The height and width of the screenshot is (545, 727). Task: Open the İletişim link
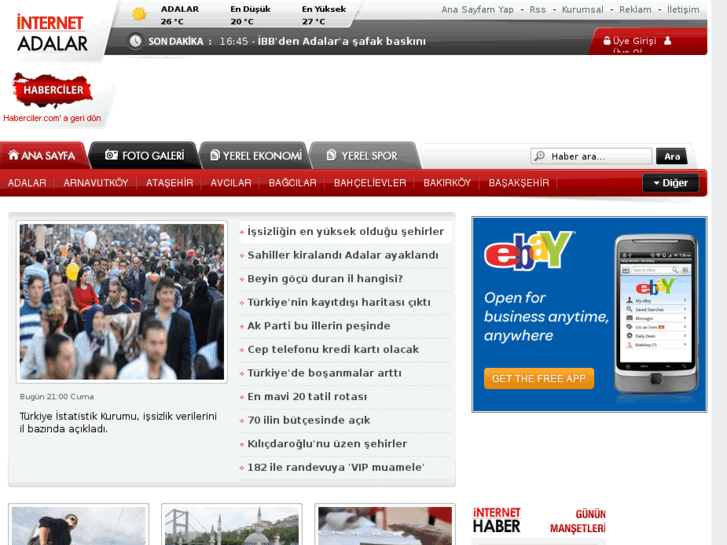pos(683,10)
